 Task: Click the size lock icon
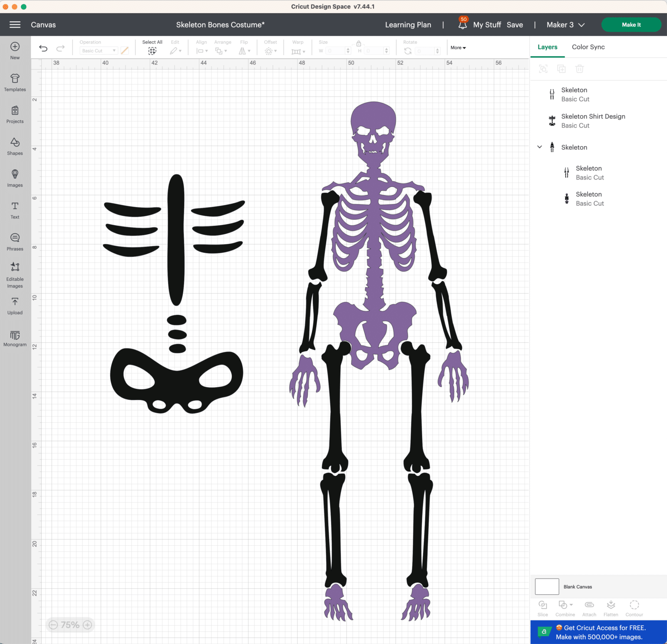[358, 43]
